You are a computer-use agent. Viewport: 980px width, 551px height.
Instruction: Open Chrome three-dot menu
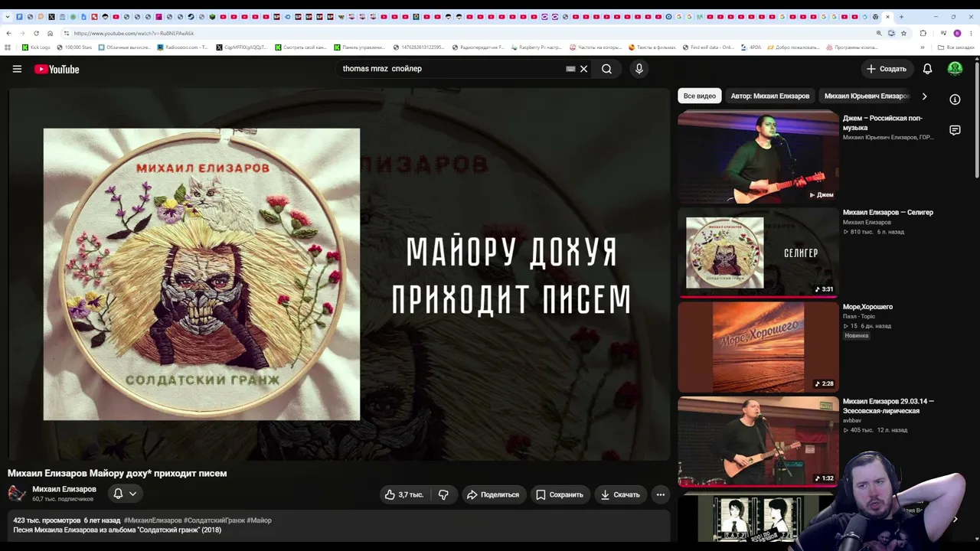(x=971, y=33)
